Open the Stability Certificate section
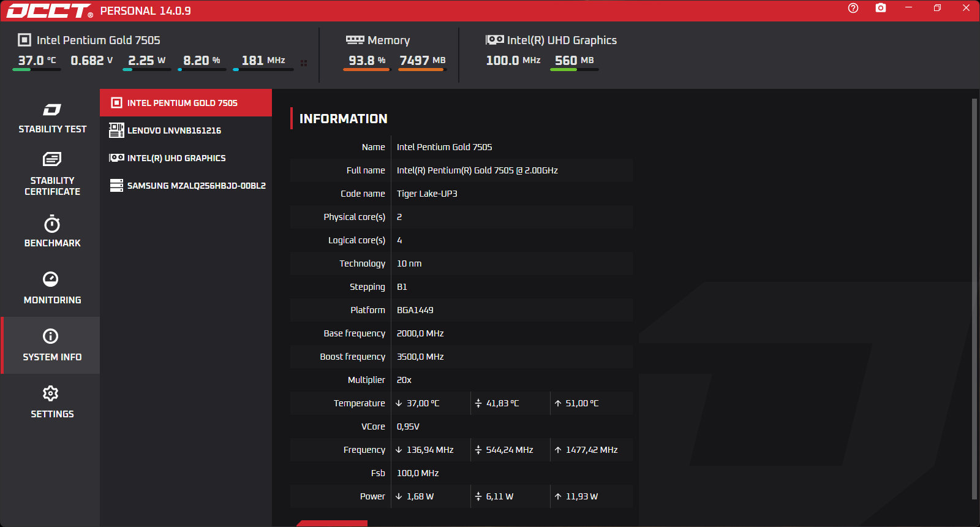Viewport: 980px width, 527px height. click(x=52, y=174)
